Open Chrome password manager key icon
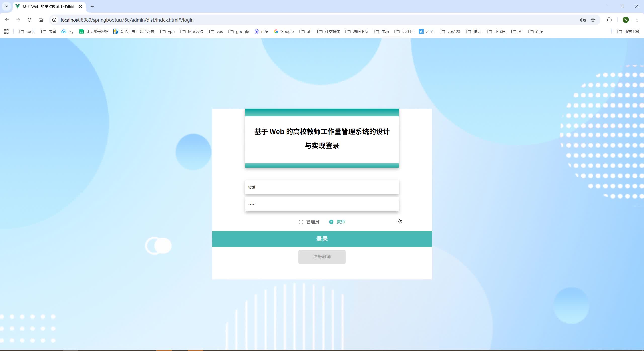644x351 pixels. click(583, 20)
